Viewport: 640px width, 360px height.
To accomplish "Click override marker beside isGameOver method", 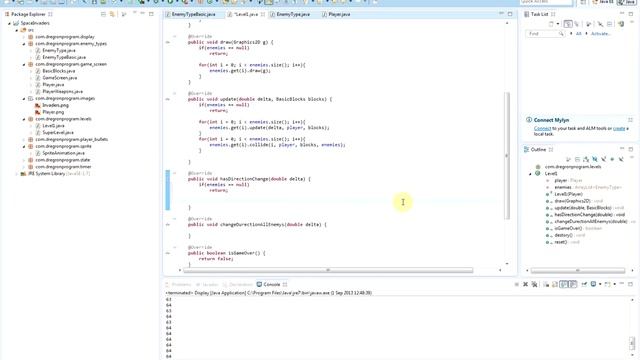I will pos(168,253).
